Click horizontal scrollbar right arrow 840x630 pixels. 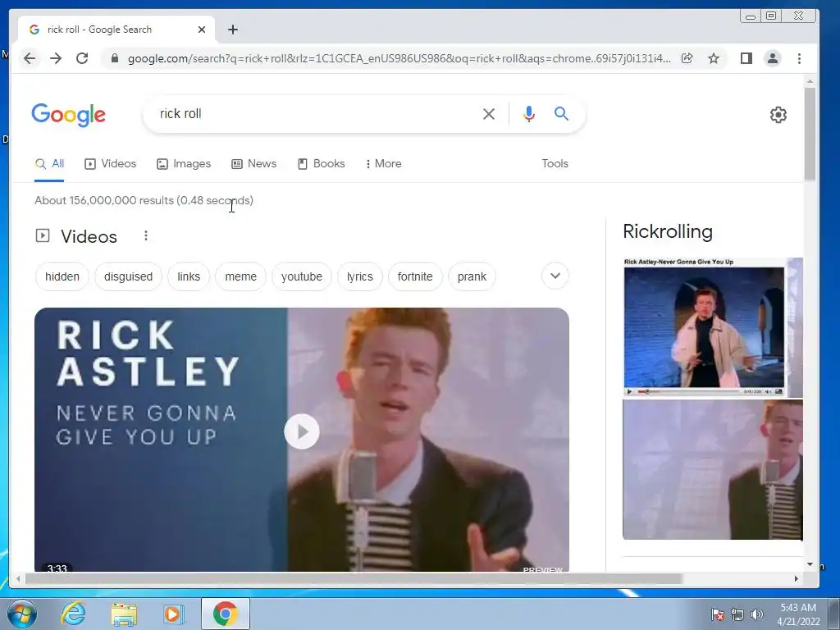(x=796, y=578)
